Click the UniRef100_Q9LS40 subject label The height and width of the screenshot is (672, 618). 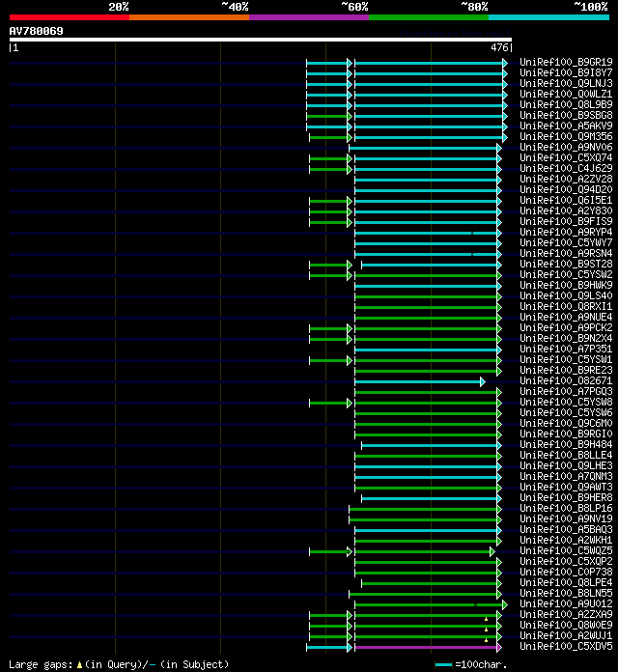click(x=566, y=296)
